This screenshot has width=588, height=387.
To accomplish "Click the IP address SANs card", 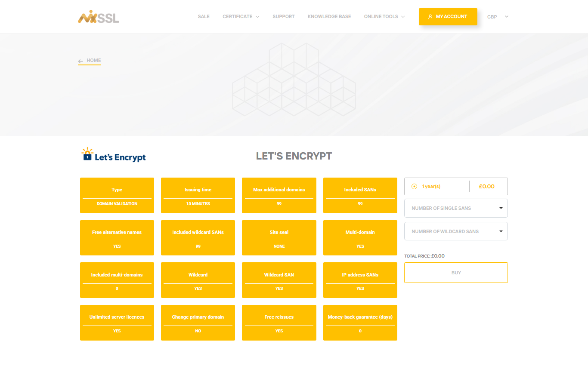I will [360, 280].
